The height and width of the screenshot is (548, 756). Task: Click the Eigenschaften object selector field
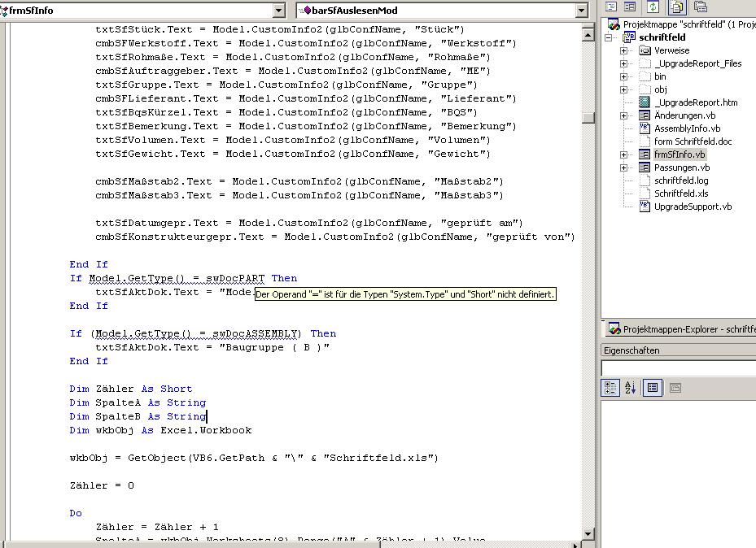(678, 368)
